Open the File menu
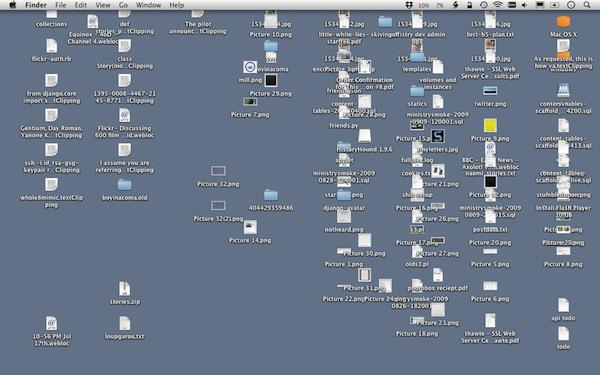The height and width of the screenshot is (375, 600). (60, 5)
